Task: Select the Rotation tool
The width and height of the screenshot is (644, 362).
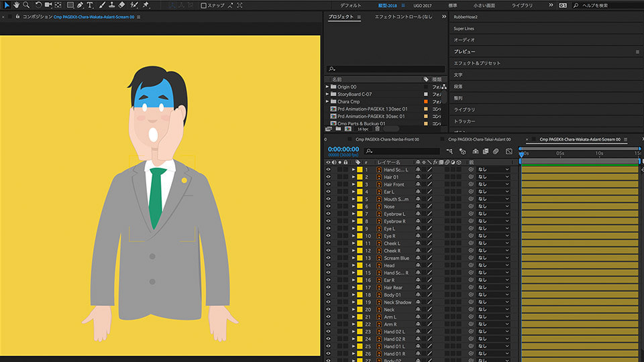Action: tap(38, 5)
